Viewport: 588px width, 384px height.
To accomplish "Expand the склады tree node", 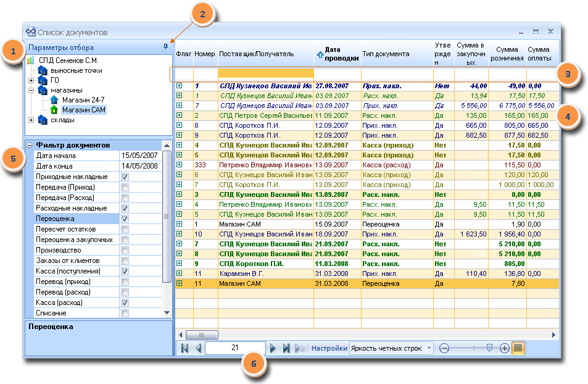I will [31, 120].
